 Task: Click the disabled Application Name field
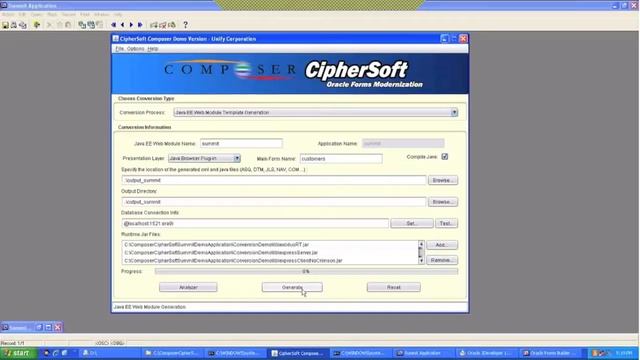tap(403, 144)
